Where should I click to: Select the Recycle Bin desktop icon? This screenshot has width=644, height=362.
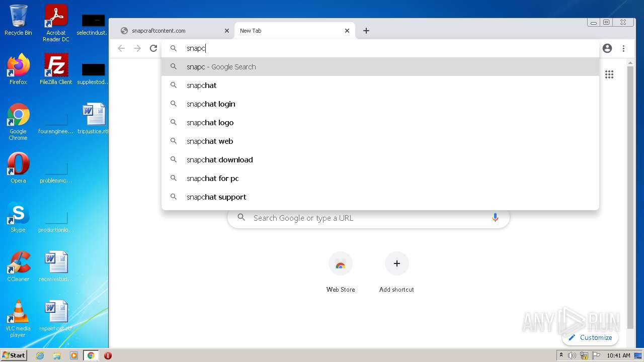[x=18, y=20]
